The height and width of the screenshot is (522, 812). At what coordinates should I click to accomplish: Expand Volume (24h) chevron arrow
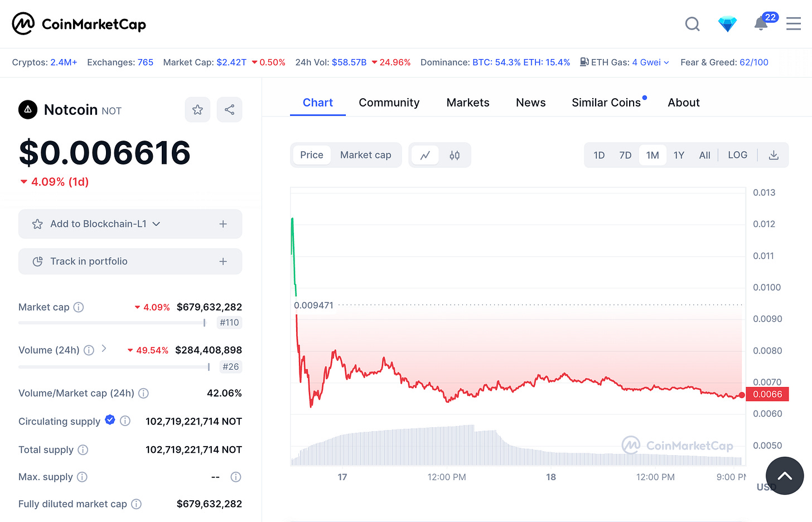pyautogui.click(x=104, y=349)
